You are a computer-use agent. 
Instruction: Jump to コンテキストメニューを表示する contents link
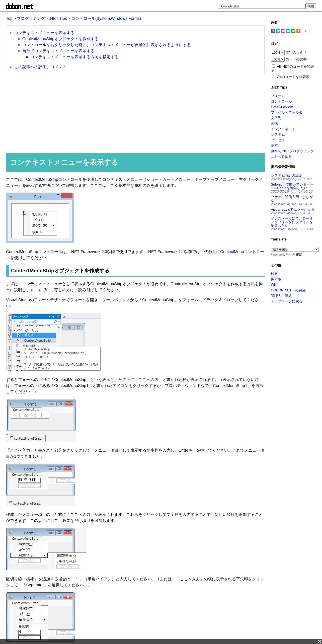pos(44,33)
